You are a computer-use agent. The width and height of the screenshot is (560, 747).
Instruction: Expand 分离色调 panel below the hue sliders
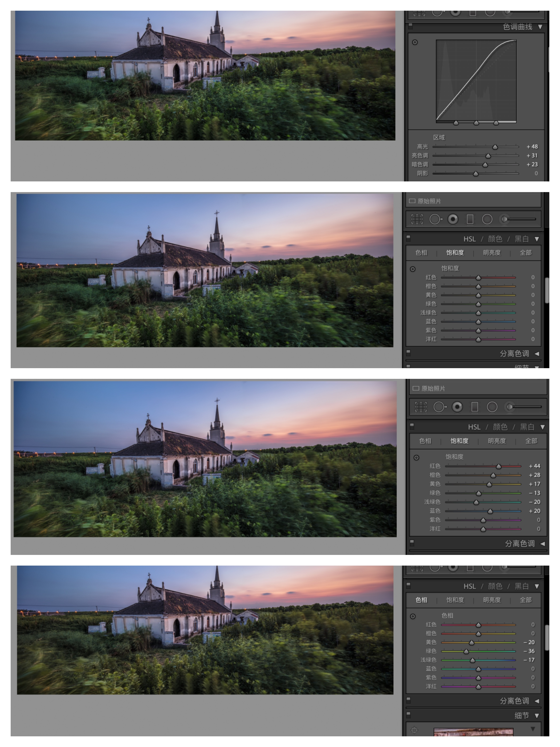(x=537, y=701)
